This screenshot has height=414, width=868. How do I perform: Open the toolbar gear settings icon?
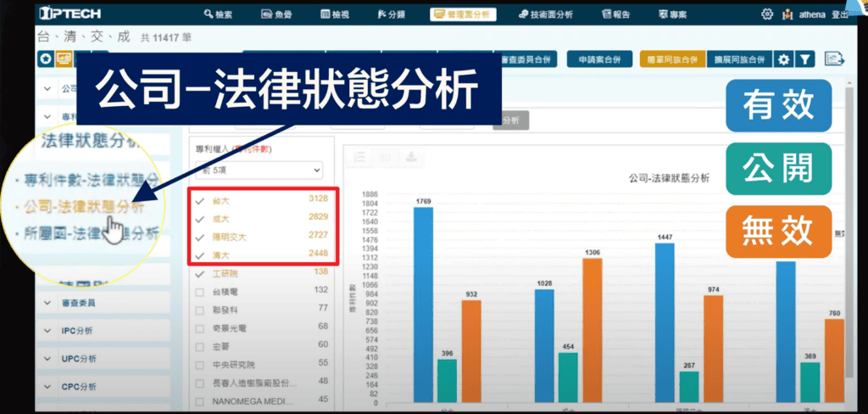pyautogui.click(x=784, y=59)
